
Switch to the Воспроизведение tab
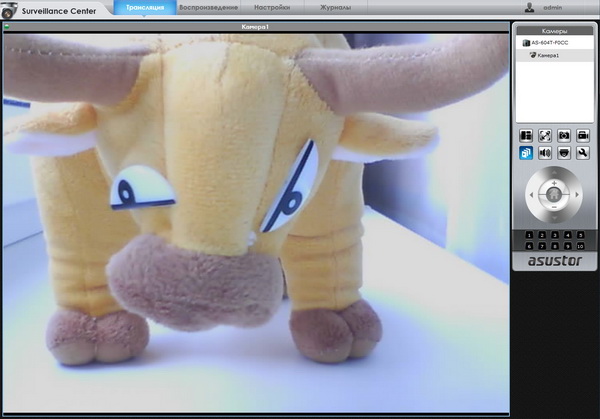(207, 7)
